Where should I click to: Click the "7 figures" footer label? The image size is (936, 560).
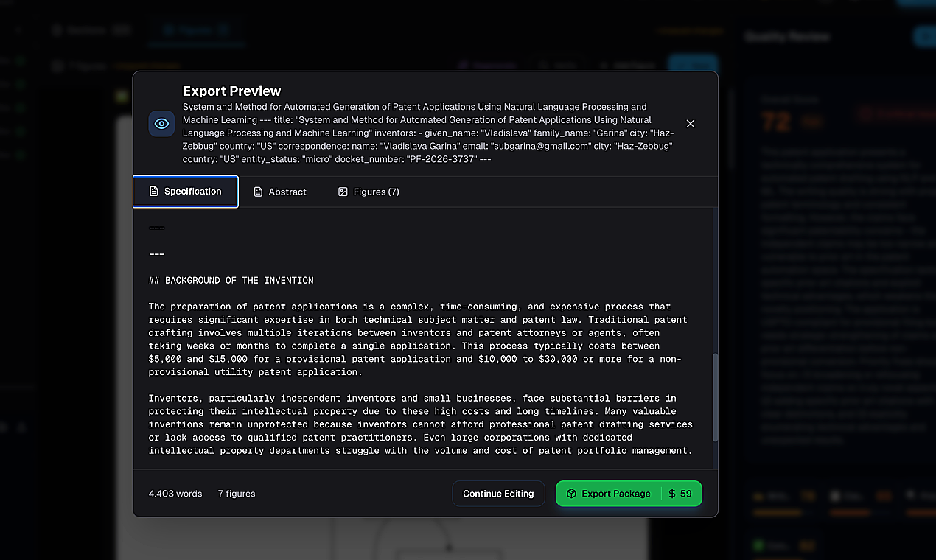coord(237,494)
